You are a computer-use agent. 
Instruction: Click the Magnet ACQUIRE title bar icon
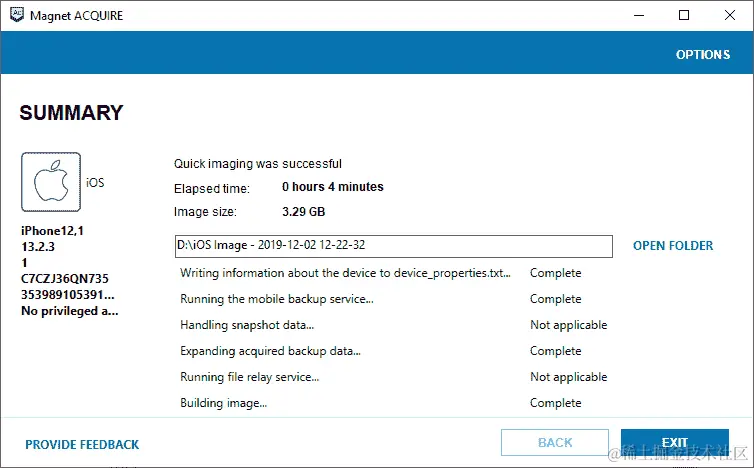tap(17, 15)
